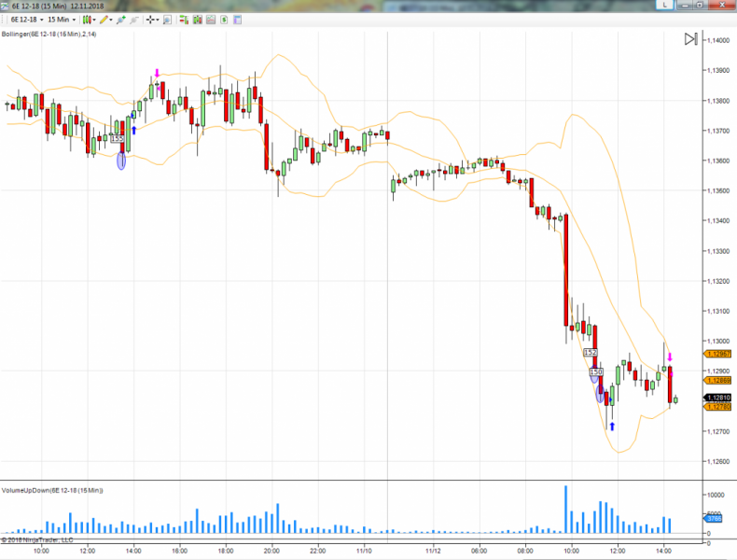This screenshot has height=560, width=737.
Task: Click the order marker labeled 155
Action: point(117,139)
